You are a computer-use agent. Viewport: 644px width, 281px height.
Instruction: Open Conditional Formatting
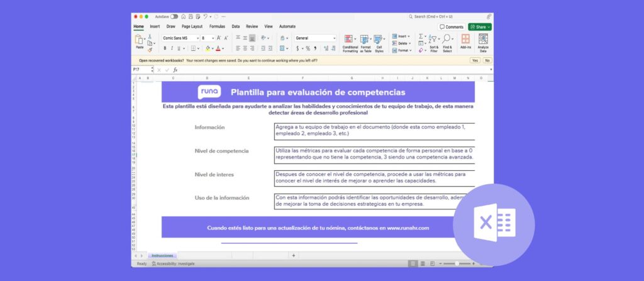pos(350,43)
